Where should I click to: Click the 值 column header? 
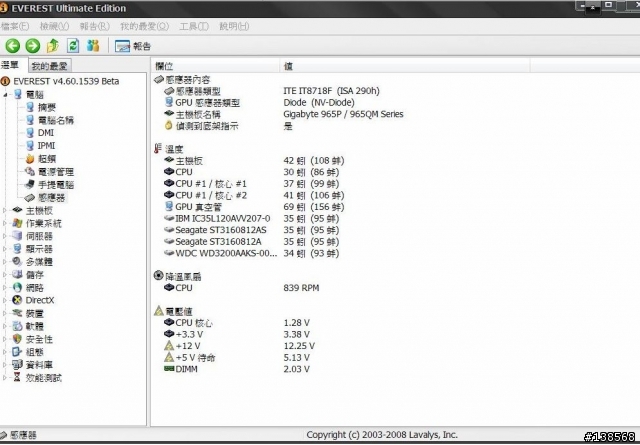404,66
